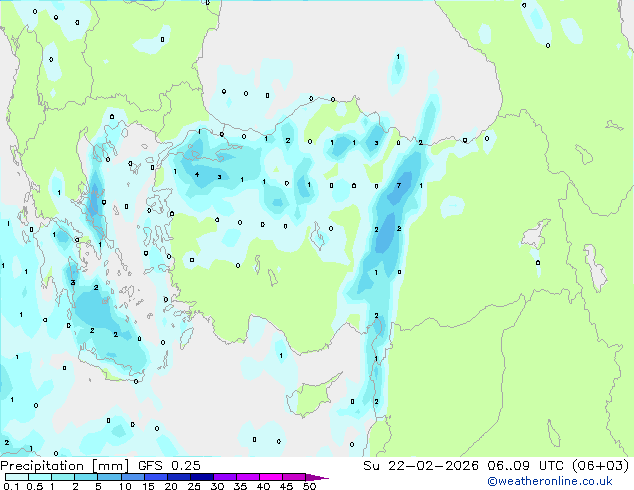Click the '35' legend scale label
634x490 pixels.
[x=240, y=486]
